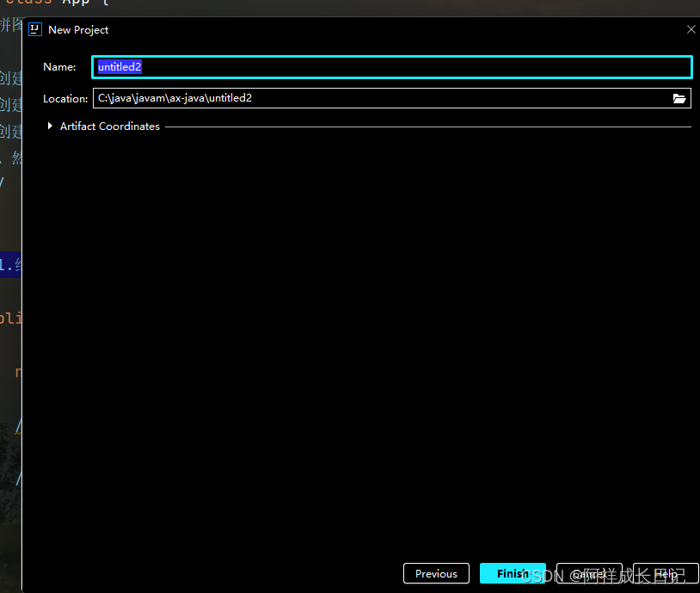Click the highlighted untitled2 text
This screenshot has width=700, height=593.
(x=120, y=67)
